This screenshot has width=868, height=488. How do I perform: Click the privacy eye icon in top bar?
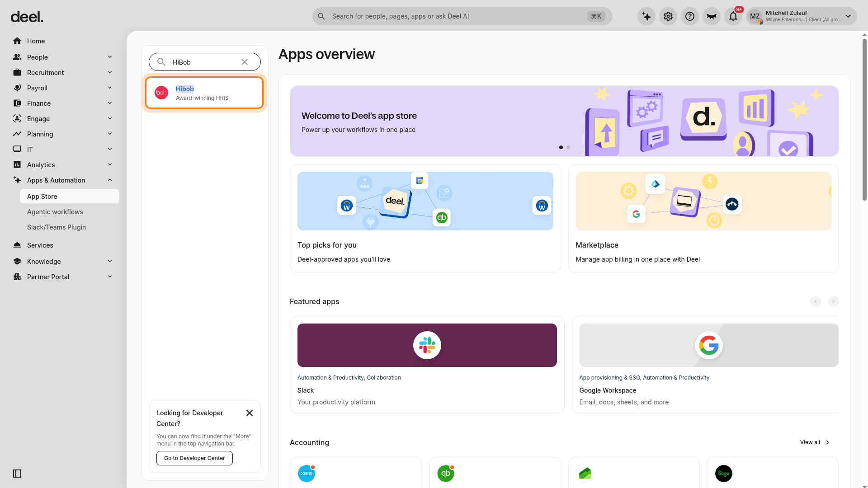[x=712, y=16]
